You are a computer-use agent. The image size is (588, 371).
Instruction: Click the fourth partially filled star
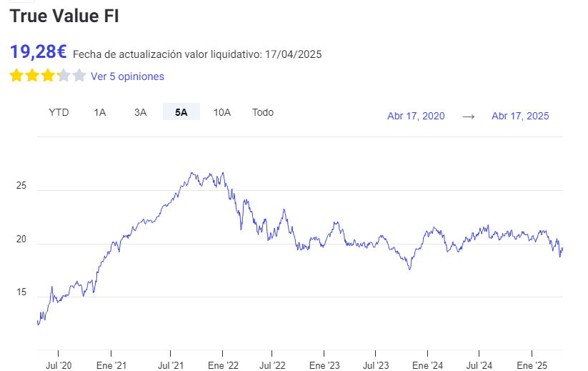(x=64, y=76)
